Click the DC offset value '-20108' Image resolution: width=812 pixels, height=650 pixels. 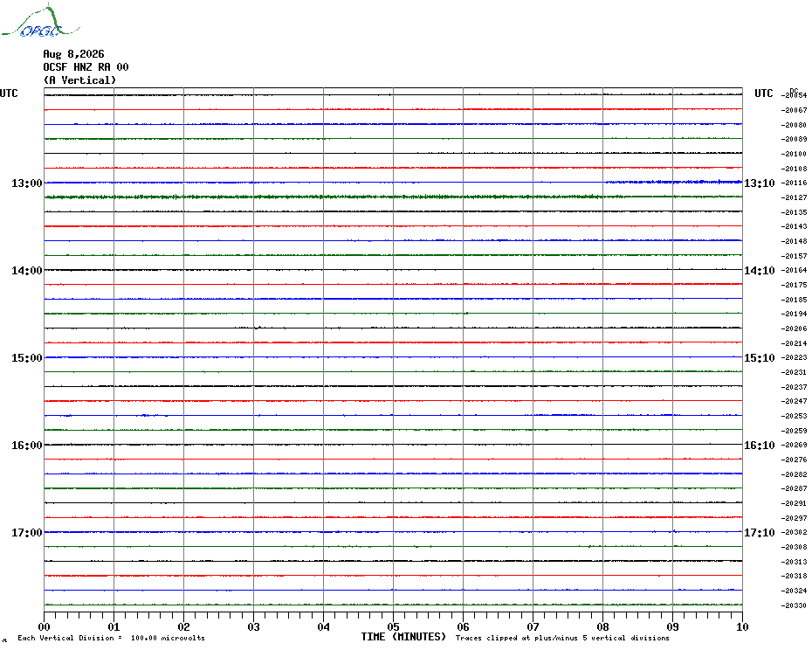tap(794, 169)
